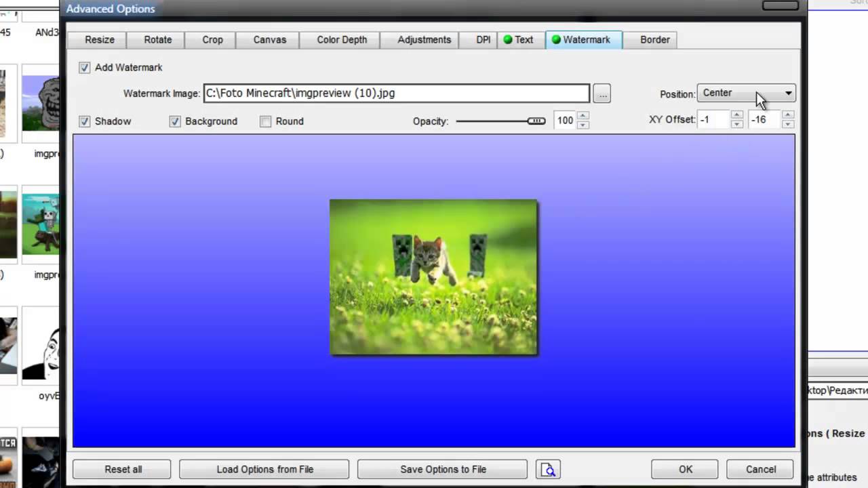Click the Opacity value field showing 100
Screen dimensions: 868x488
tap(565, 121)
